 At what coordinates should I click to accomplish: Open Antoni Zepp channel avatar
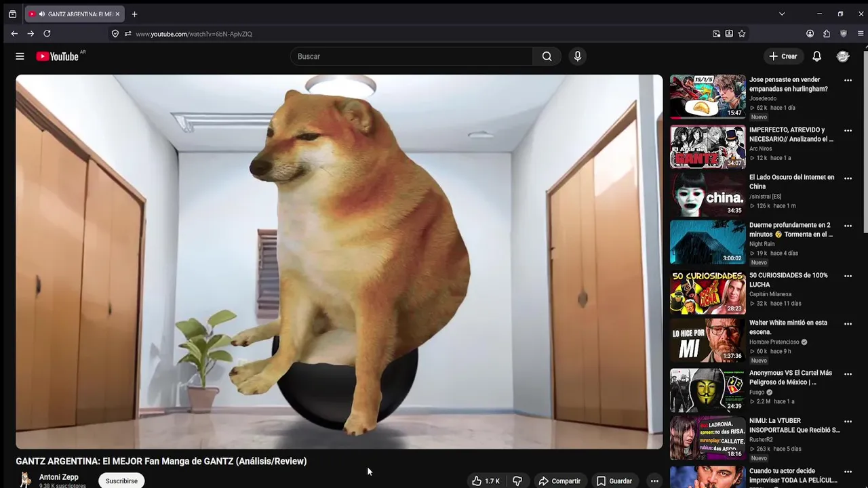tap(25, 480)
